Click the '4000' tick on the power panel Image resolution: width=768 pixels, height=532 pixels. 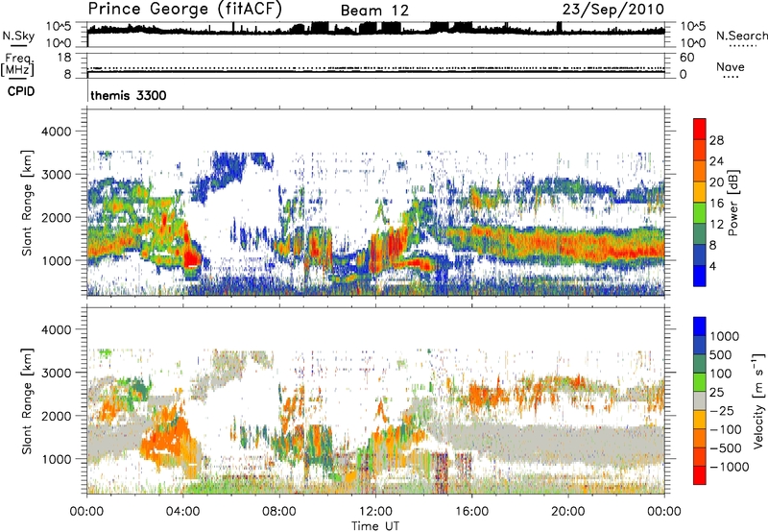tap(58, 132)
